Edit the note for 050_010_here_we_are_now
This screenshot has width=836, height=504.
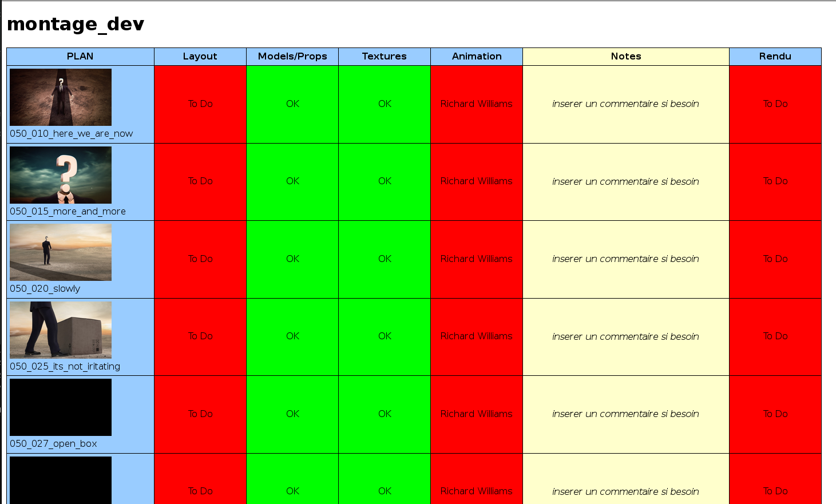pyautogui.click(x=626, y=104)
